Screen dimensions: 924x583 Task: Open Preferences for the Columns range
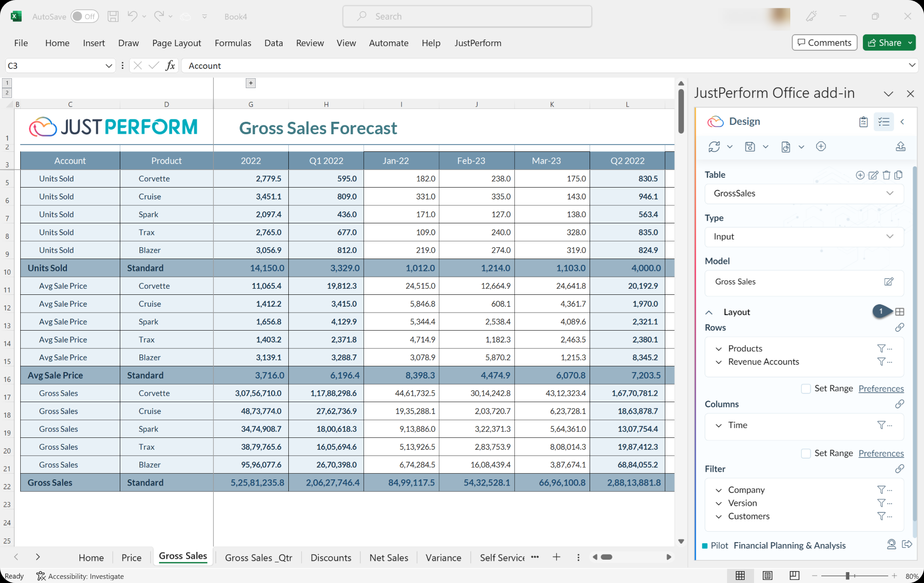881,453
